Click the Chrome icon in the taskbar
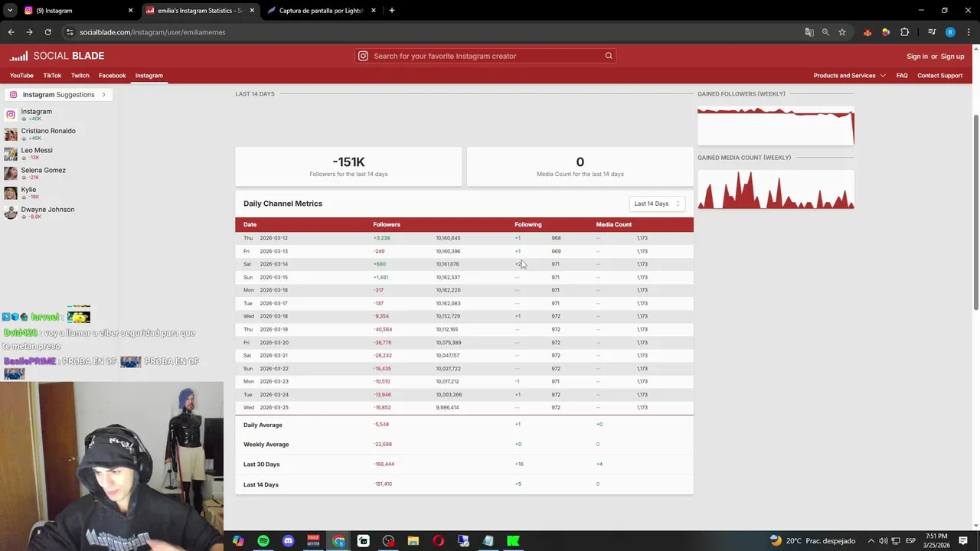Viewport: 980px width, 551px height. tap(338, 541)
